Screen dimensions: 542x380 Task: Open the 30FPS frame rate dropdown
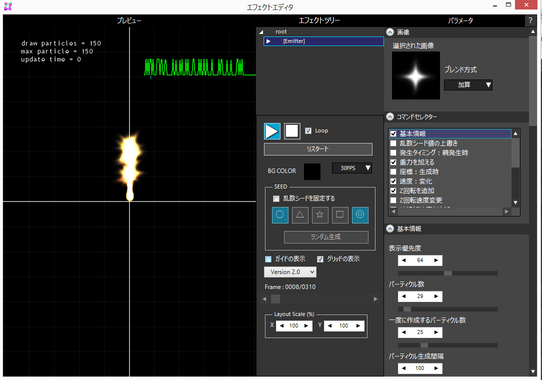click(x=352, y=168)
